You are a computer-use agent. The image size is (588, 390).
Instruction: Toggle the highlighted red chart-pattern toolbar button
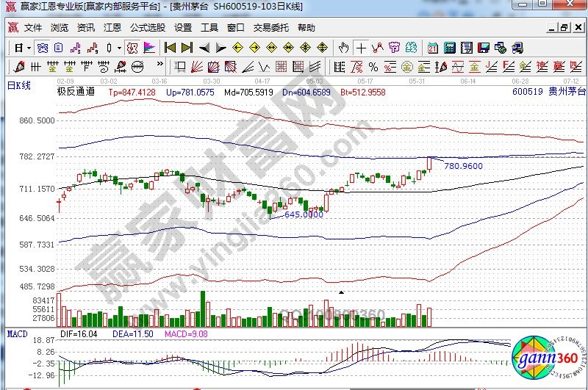132,48
